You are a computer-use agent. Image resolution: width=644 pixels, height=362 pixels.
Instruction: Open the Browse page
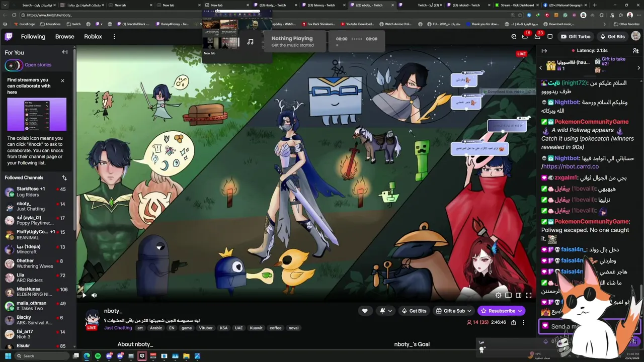pos(65,36)
